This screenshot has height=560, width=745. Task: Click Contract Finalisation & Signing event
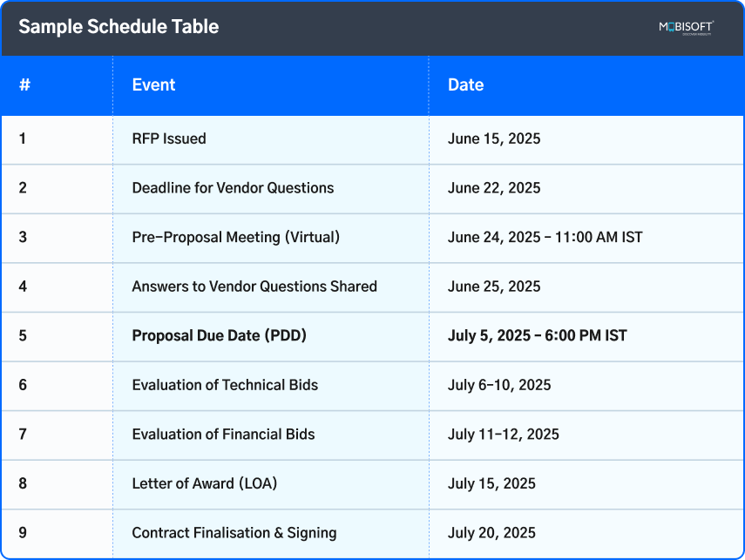coord(234,533)
